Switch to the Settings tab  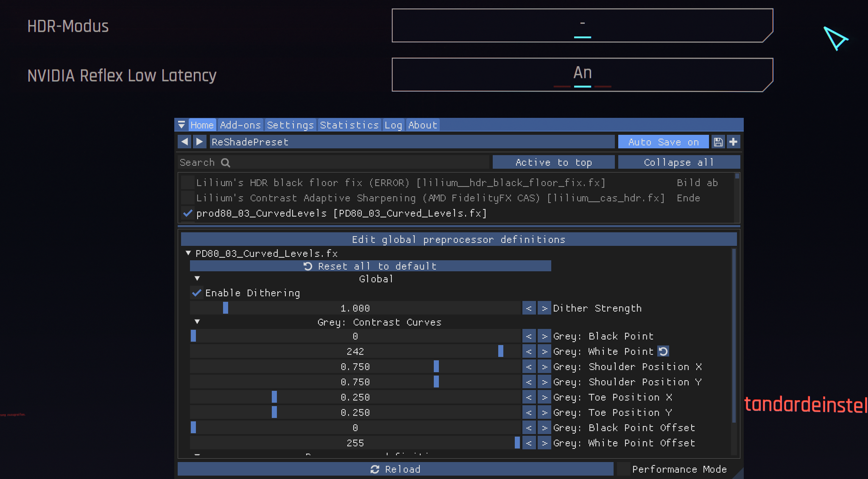(290, 124)
